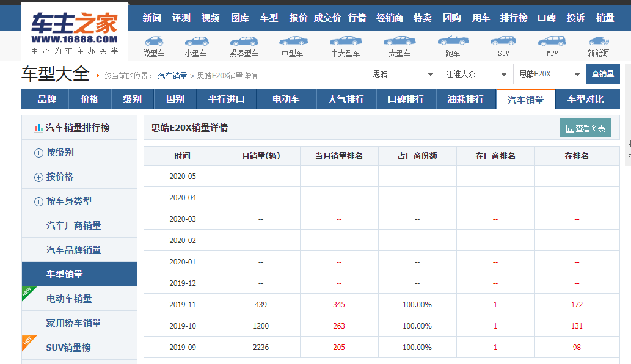The image size is (631, 364).
Task: Expand the 按车身类型 plus icon
Action: tap(38, 202)
